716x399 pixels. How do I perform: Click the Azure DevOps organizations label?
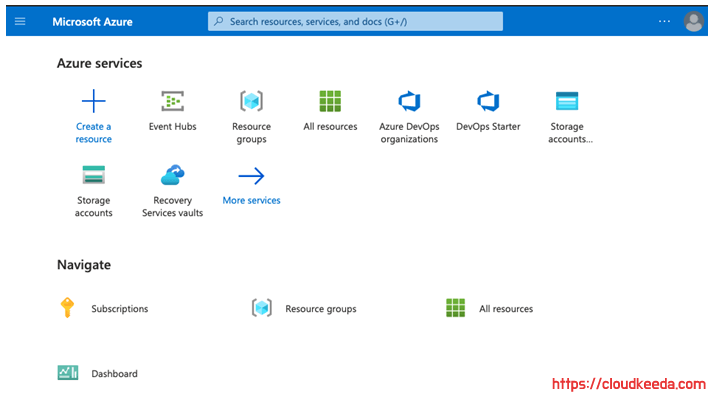click(409, 133)
